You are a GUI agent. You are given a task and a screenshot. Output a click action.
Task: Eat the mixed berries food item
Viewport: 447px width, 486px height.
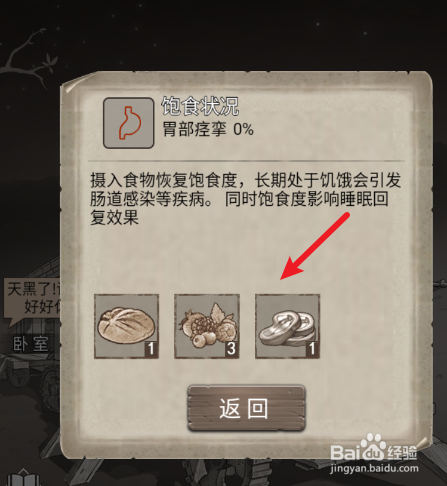click(207, 326)
